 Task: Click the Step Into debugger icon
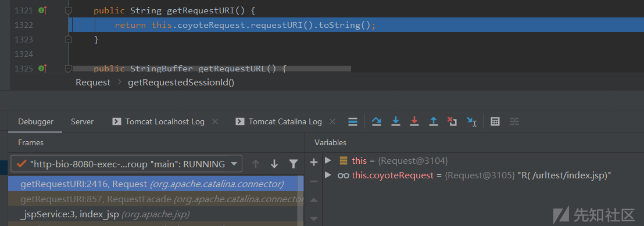pos(395,121)
